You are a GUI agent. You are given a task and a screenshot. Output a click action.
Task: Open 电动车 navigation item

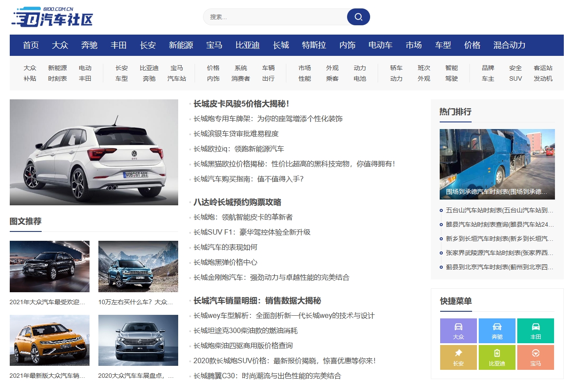[380, 45]
